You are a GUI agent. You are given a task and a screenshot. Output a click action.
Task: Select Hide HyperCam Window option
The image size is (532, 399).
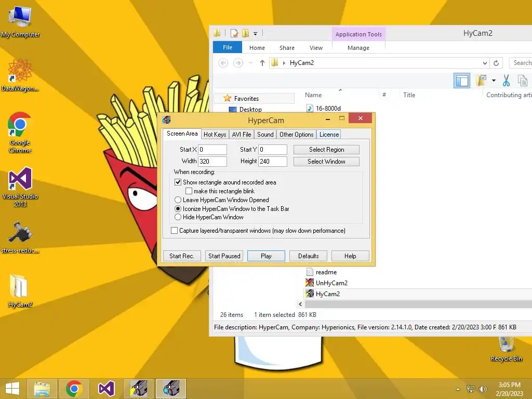(178, 217)
